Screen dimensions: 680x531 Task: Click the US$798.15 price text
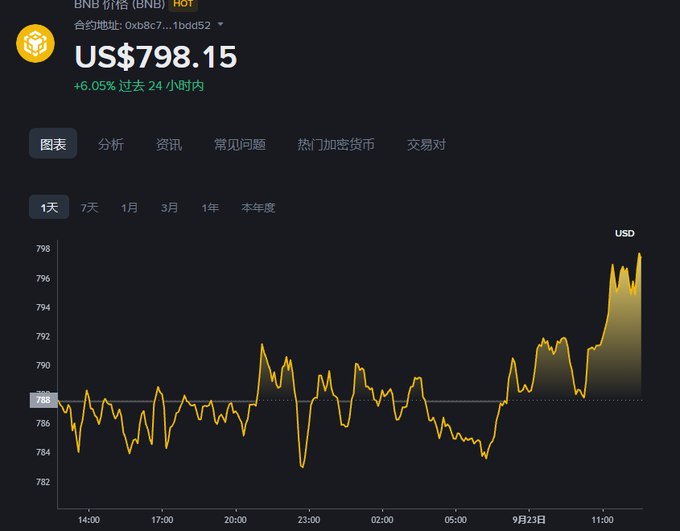[156, 57]
